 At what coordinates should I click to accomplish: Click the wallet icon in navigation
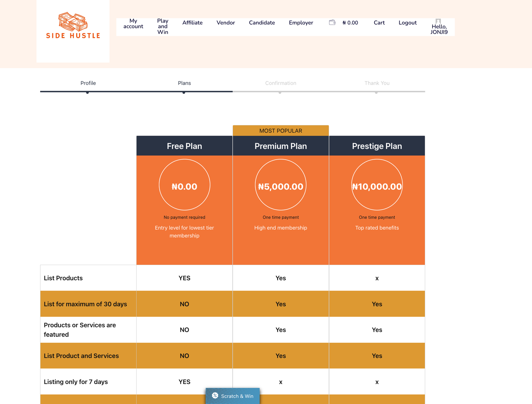tap(332, 23)
